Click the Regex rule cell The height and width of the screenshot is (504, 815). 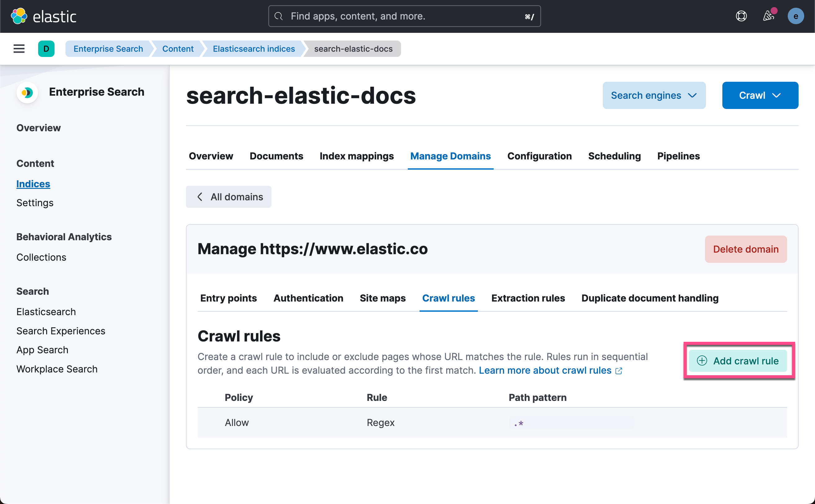click(380, 422)
